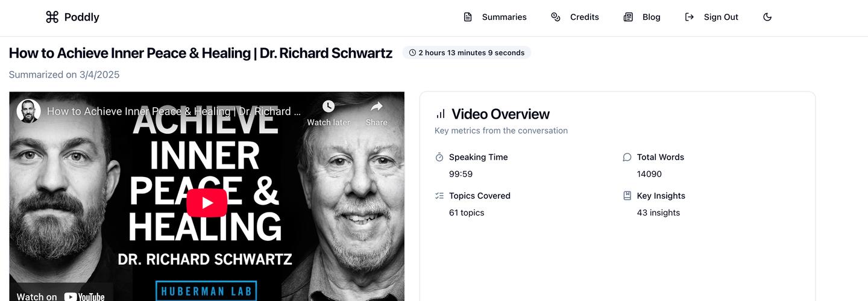Click the Poddly brand name
868x301 pixels.
81,17
